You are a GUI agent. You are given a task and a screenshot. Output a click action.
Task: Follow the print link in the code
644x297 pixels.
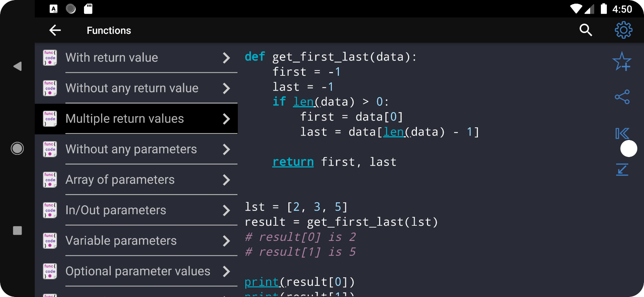coord(261,282)
